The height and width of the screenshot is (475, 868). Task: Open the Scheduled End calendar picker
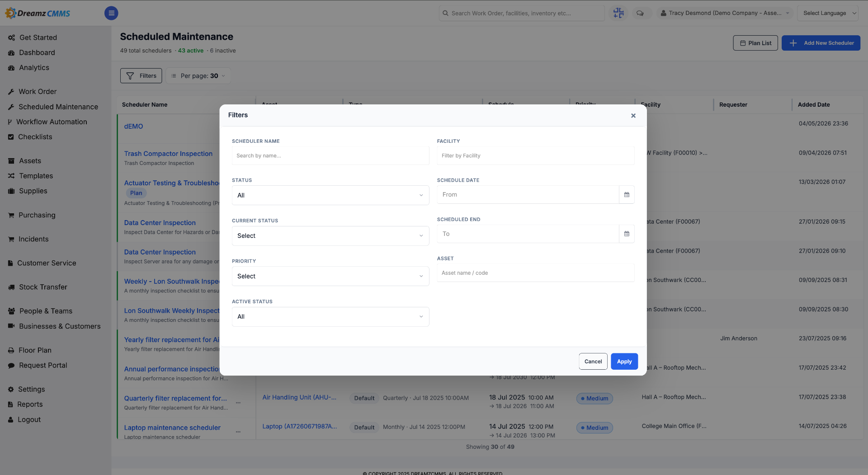tap(627, 234)
